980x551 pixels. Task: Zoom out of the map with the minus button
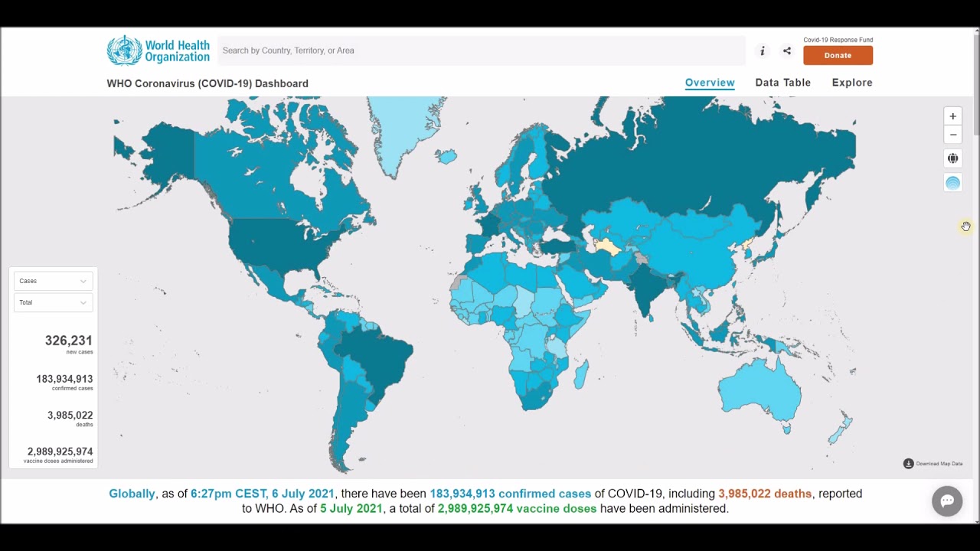953,135
